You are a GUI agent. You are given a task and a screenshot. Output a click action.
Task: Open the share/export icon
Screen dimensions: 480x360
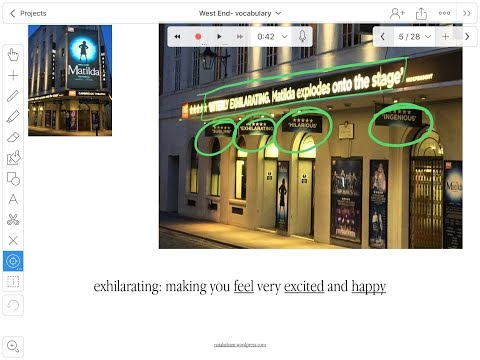(421, 13)
